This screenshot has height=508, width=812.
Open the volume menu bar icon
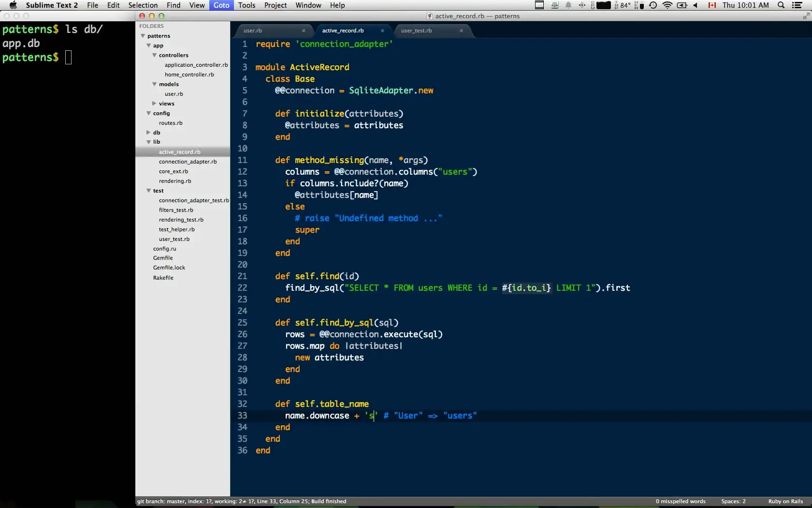click(696, 5)
